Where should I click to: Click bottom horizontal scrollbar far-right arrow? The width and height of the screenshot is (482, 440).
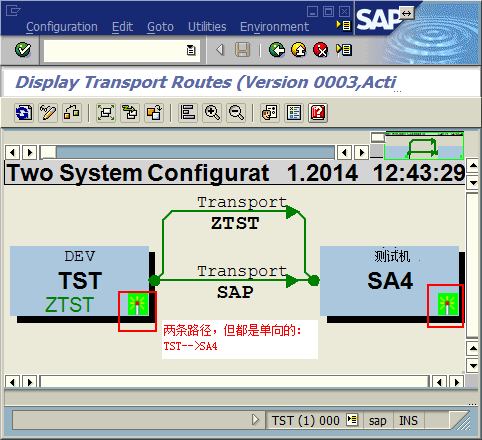(x=456, y=382)
